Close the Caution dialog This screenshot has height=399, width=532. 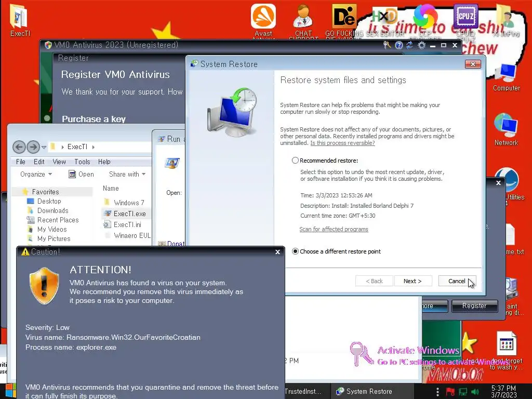click(x=277, y=252)
